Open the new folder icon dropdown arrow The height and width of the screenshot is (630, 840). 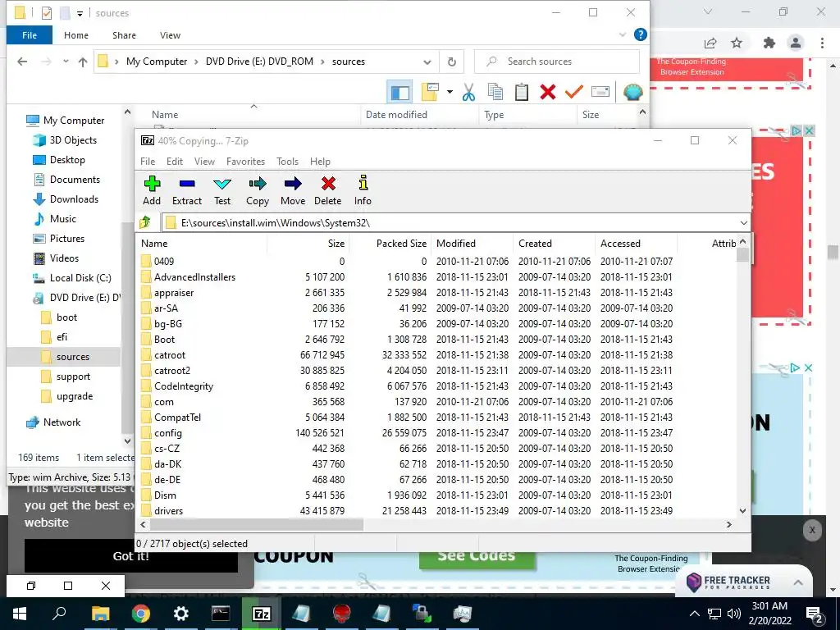click(450, 92)
